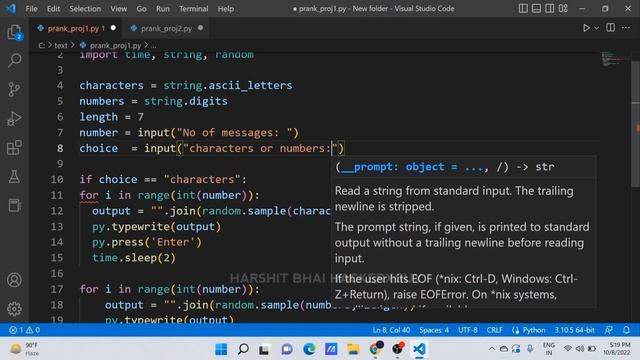Open the Accounts menu icon
Screen dimensions: 640x360
[x=14, y=280]
